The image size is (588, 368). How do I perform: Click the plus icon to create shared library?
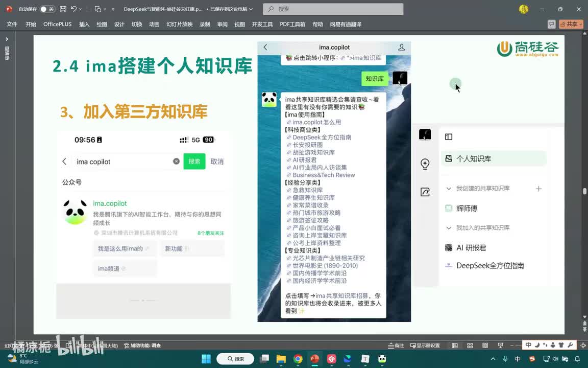click(x=538, y=189)
